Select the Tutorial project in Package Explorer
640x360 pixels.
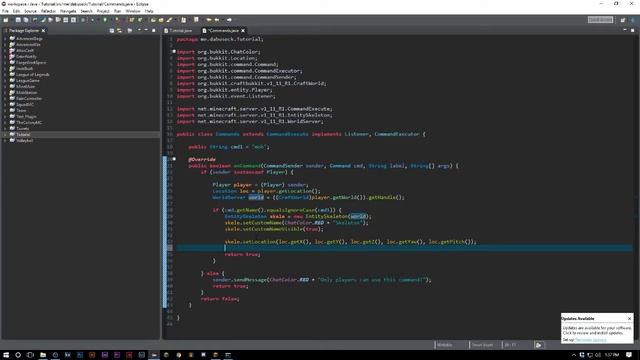pos(23,134)
